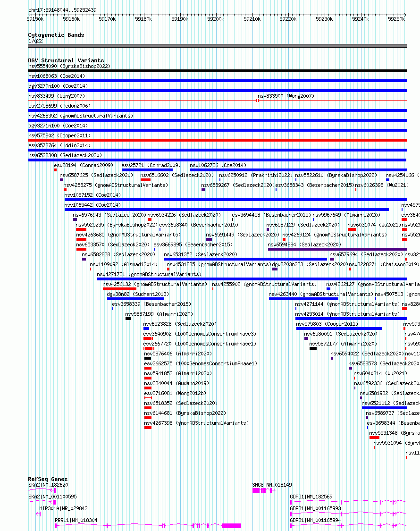Image resolution: width=420 pixels, height=531 pixels.
Task: Select the Cytogenetic Bands track title
Action: click(56, 35)
